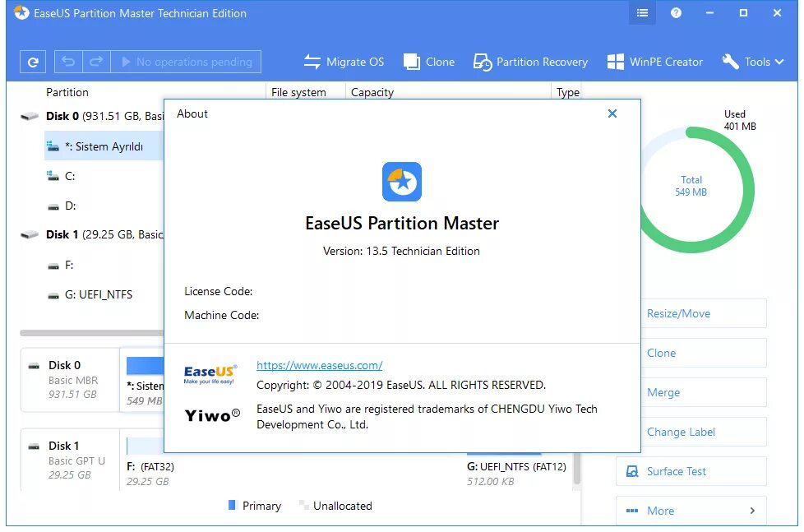
Task: Click the vertical scrollbar beside disk map
Action: (x=577, y=469)
